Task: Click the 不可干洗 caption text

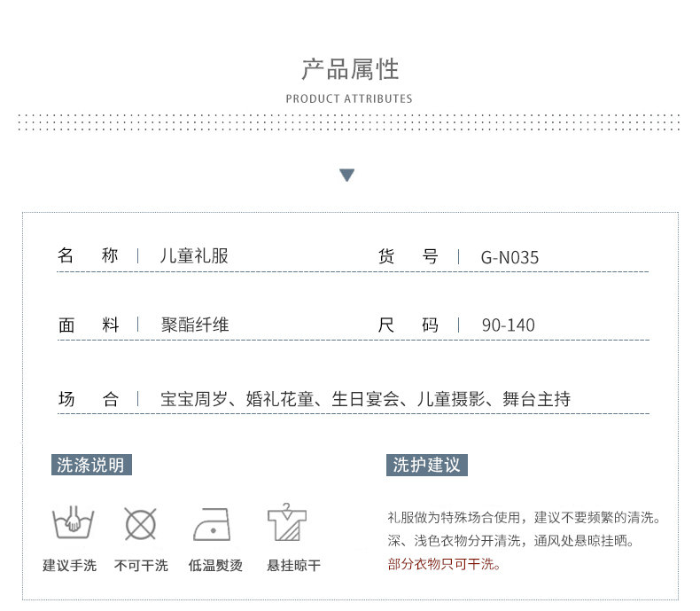Action: 141,566
